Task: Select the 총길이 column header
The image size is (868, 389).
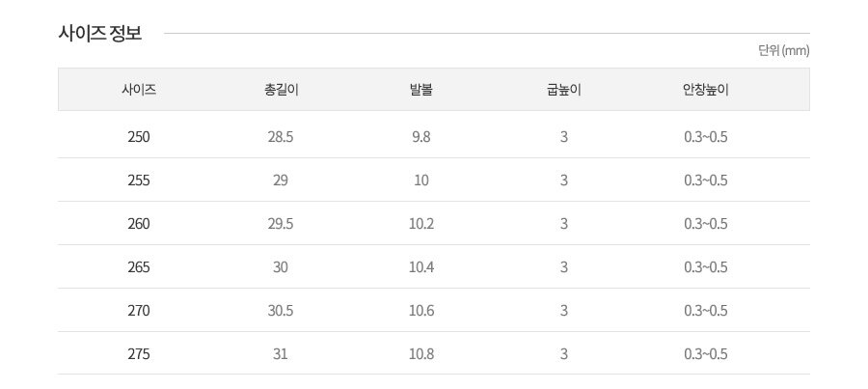Action: tap(282, 90)
